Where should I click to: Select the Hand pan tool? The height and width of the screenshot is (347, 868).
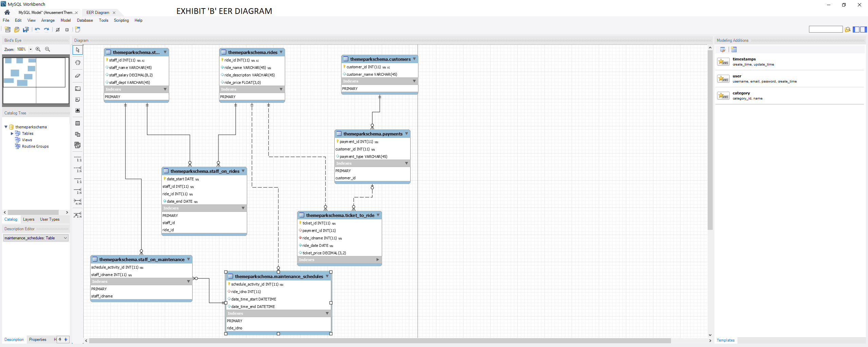point(78,62)
